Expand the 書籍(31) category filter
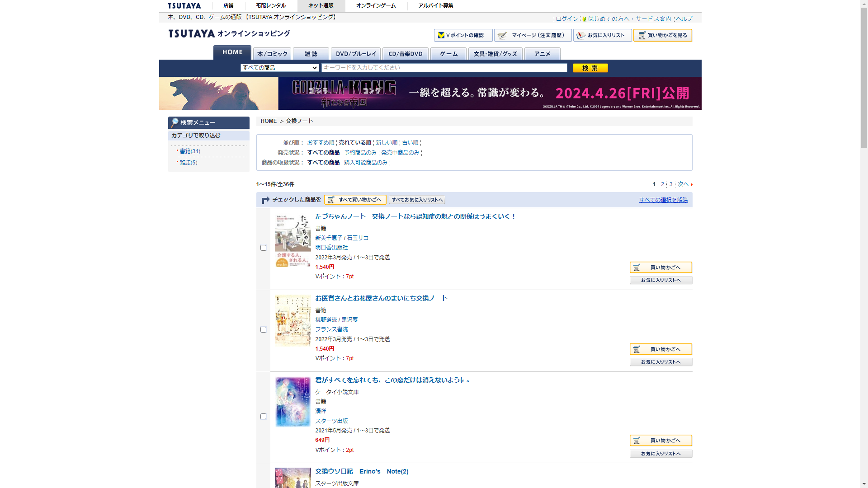The width and height of the screenshot is (868, 488). (190, 151)
